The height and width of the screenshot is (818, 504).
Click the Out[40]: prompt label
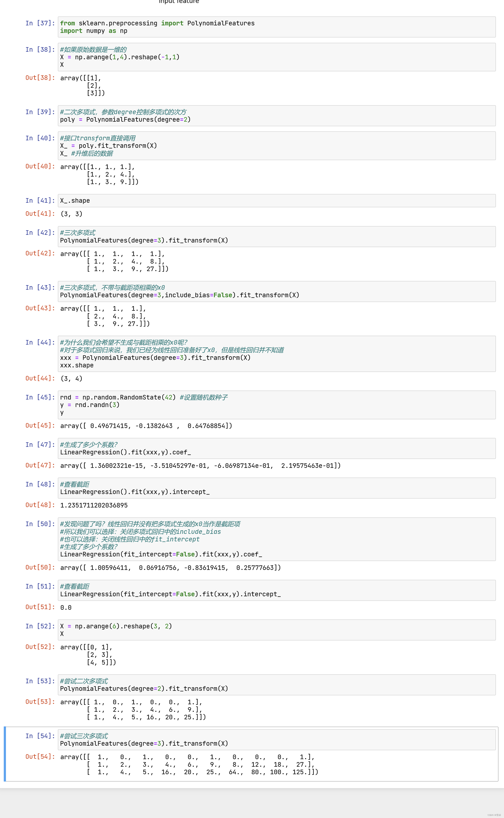pyautogui.click(x=40, y=166)
